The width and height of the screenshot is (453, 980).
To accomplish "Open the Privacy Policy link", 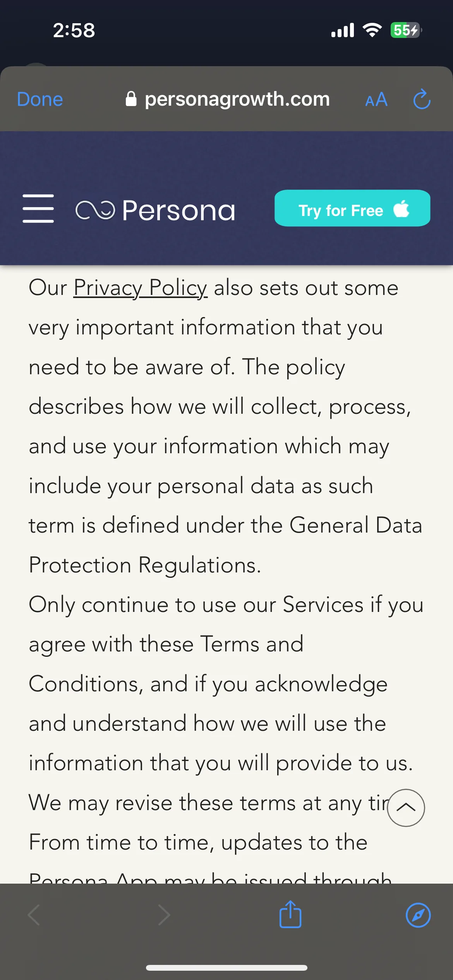I will pyautogui.click(x=141, y=288).
